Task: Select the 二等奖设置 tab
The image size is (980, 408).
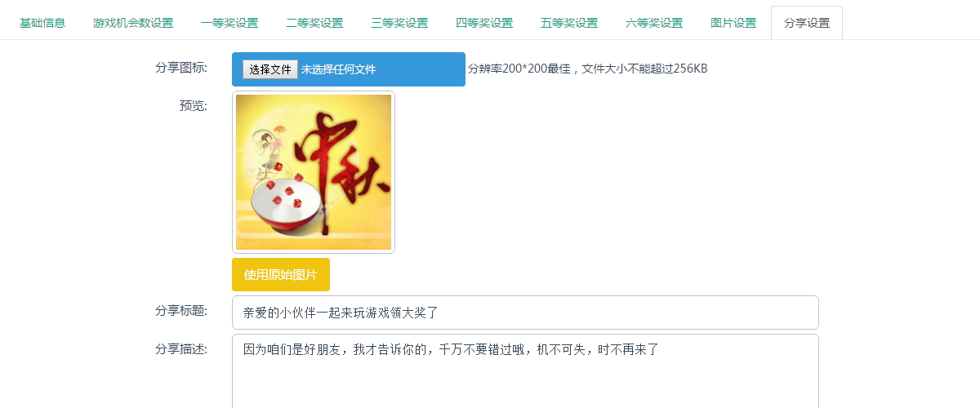Action: click(x=314, y=23)
